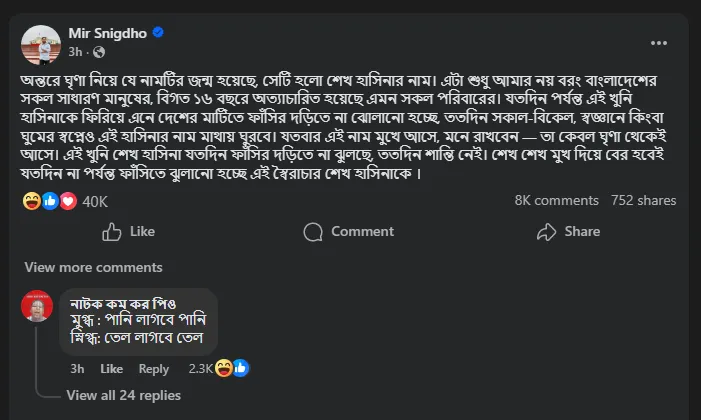
Task: Click the public globe audience icon
Action: point(98,51)
